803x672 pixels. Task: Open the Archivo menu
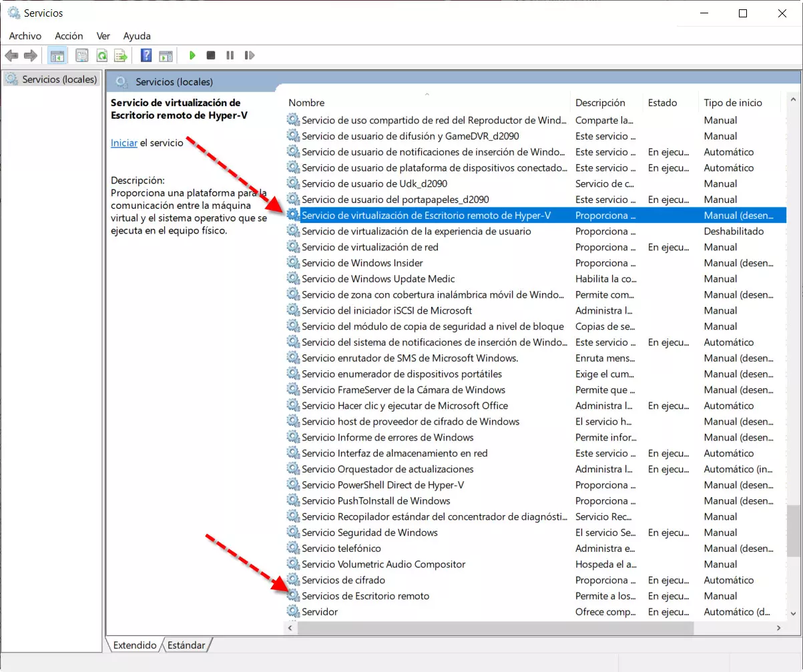coord(25,36)
